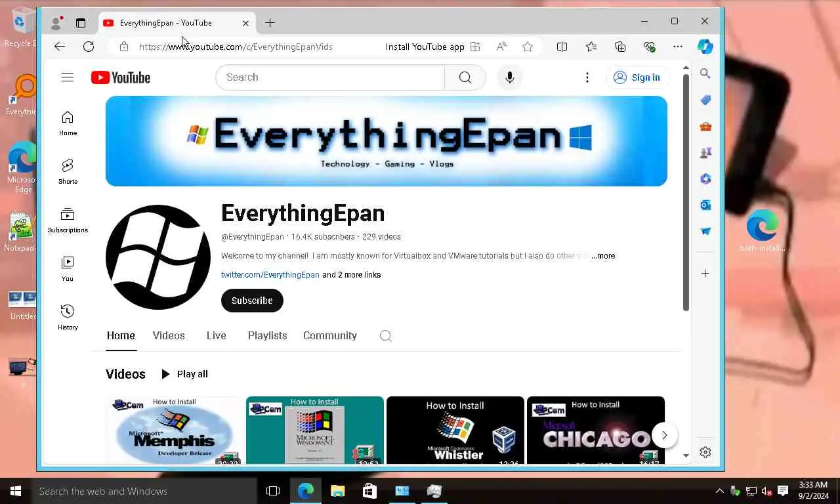840x504 pixels.
Task: Open Edge Settings and more menu
Action: pos(678,47)
